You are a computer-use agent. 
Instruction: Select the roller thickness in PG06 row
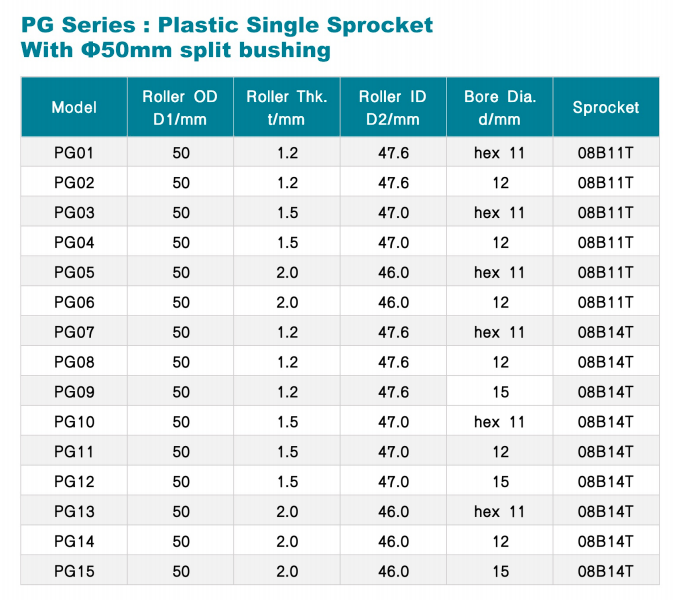click(x=287, y=302)
